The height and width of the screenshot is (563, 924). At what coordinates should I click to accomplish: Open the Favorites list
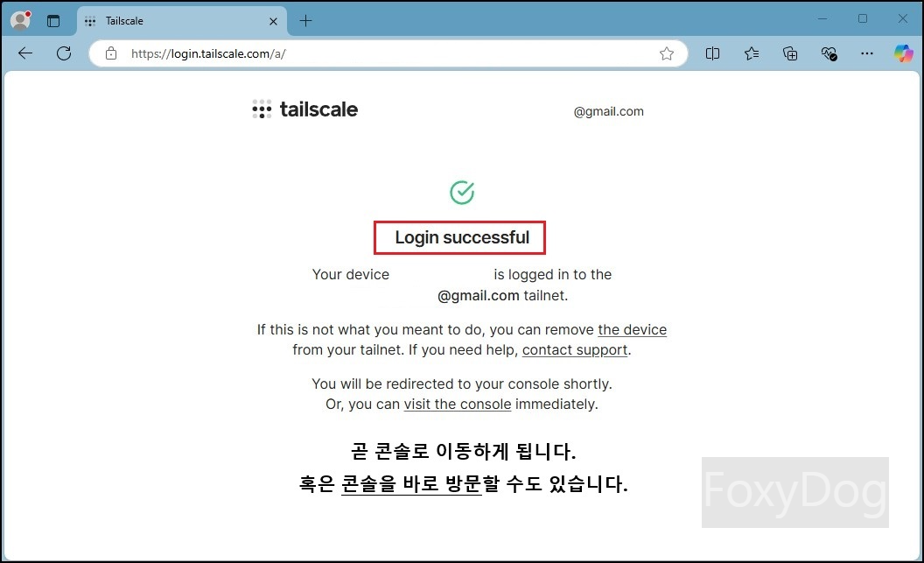[x=752, y=53]
